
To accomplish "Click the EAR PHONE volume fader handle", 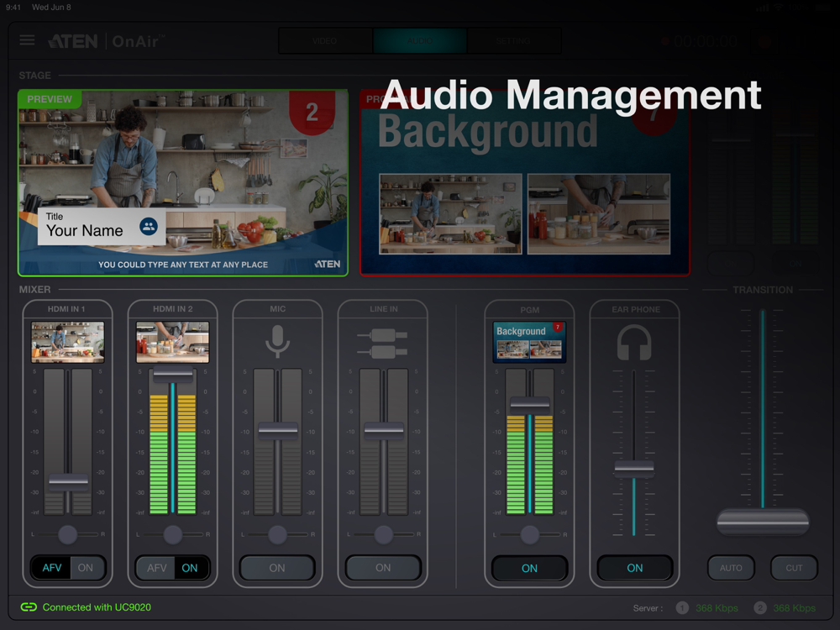I will pos(634,469).
